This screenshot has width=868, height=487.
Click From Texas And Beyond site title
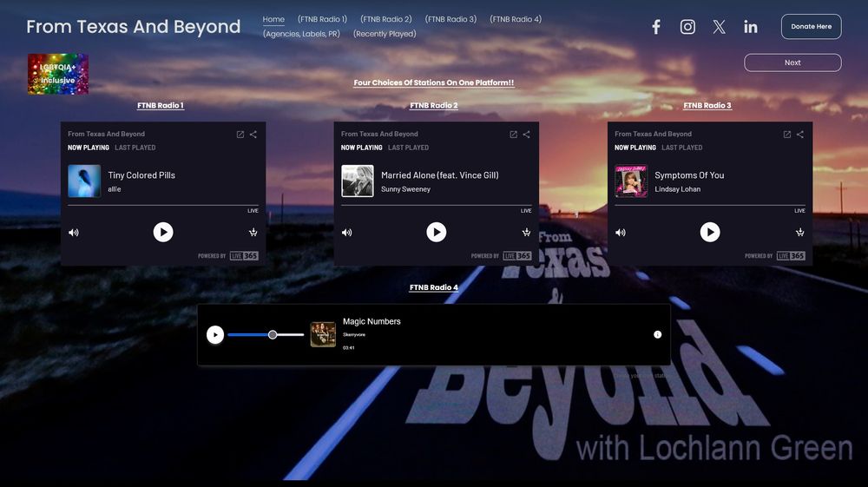[134, 27]
